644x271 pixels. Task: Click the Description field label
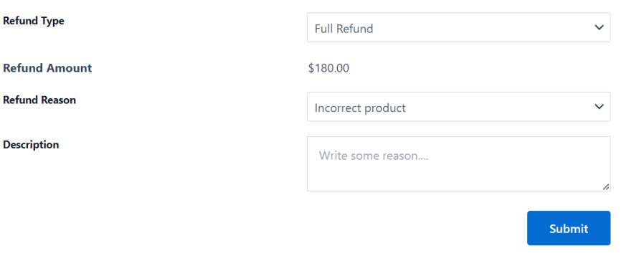(x=31, y=145)
